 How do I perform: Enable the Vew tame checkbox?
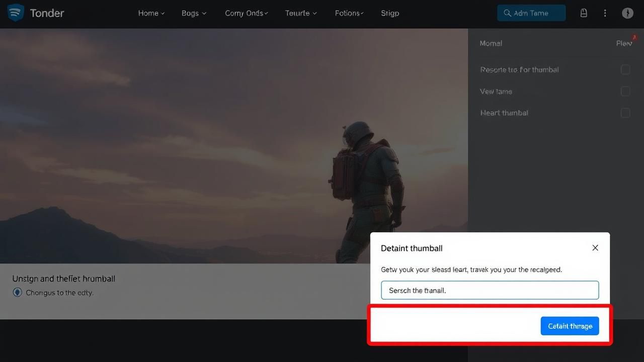tap(625, 91)
